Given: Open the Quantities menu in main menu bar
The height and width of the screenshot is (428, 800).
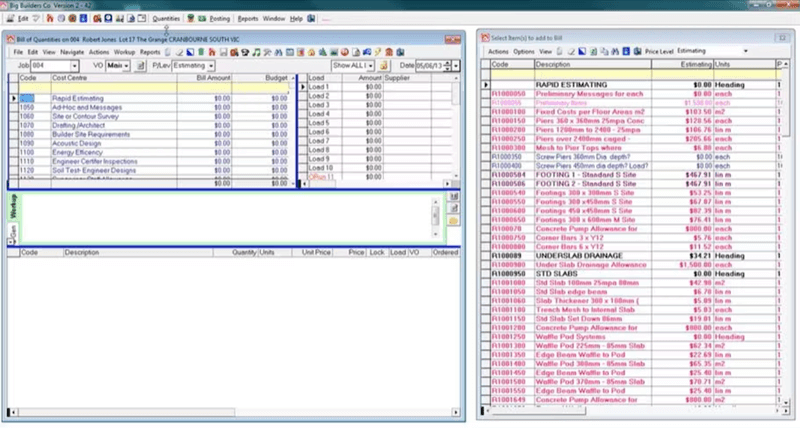Looking at the screenshot, I should (166, 18).
